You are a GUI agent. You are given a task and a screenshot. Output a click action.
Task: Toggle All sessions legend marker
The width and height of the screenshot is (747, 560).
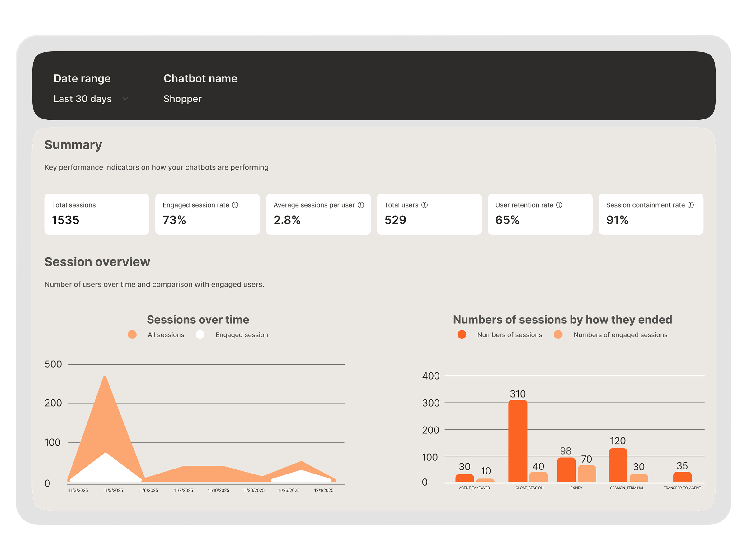(x=132, y=334)
